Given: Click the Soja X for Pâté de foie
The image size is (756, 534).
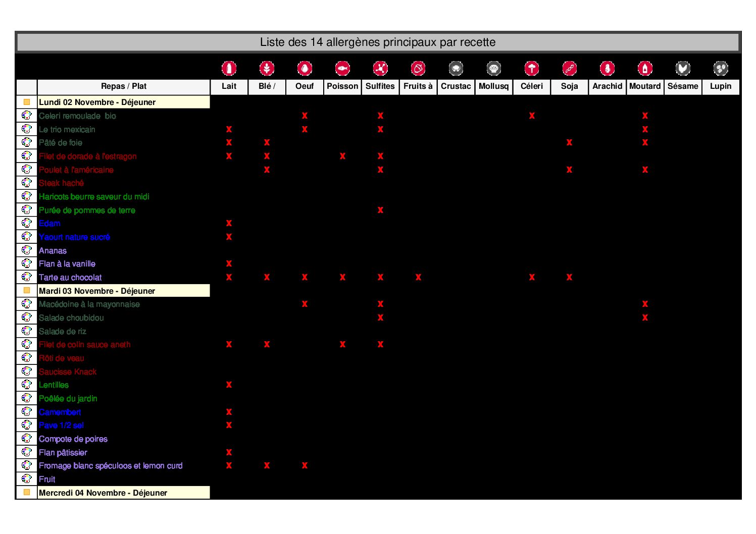Looking at the screenshot, I should click(569, 142).
